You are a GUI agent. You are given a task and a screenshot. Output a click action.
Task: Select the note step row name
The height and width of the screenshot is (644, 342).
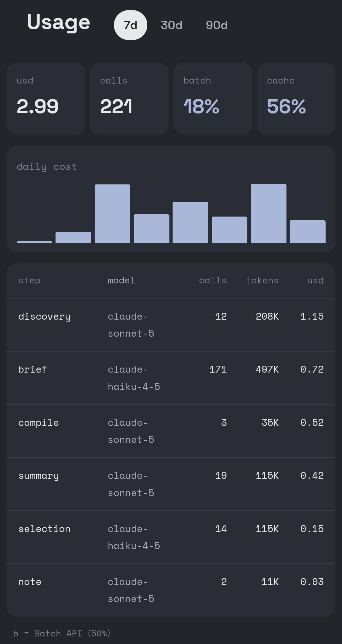[x=30, y=582]
